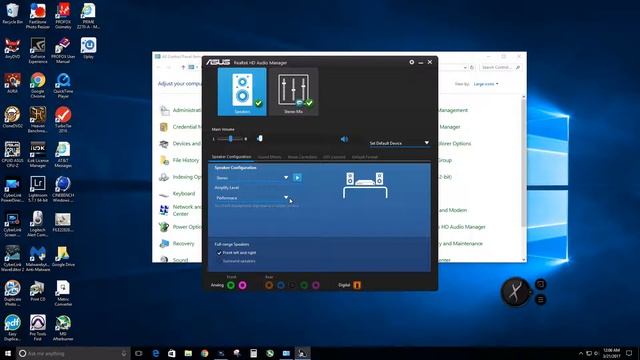Open Action Center notifications icon

(x=629, y=353)
